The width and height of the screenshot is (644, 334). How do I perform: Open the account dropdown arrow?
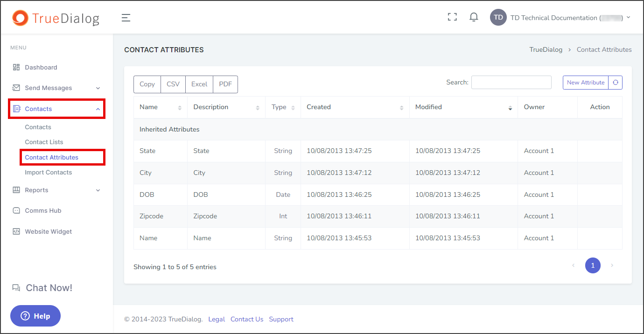click(x=628, y=17)
